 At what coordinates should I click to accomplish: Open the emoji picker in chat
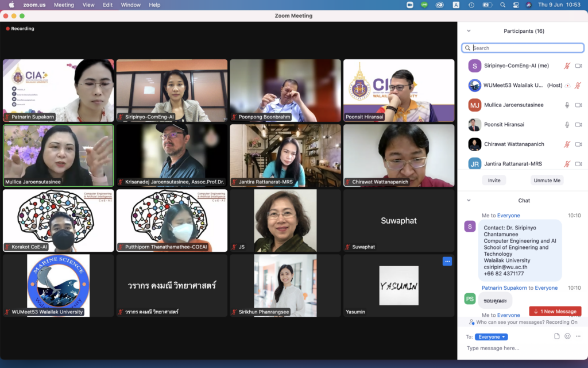click(567, 336)
